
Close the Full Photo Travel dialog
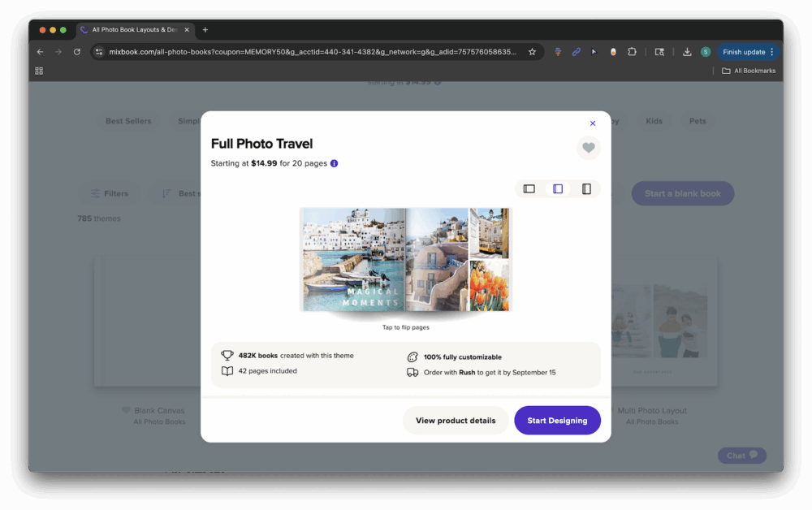click(593, 123)
